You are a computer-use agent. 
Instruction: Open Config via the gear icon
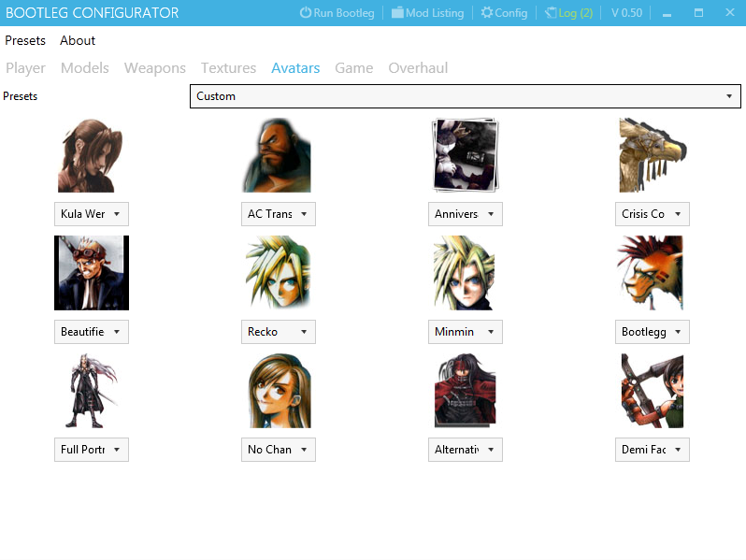487,13
